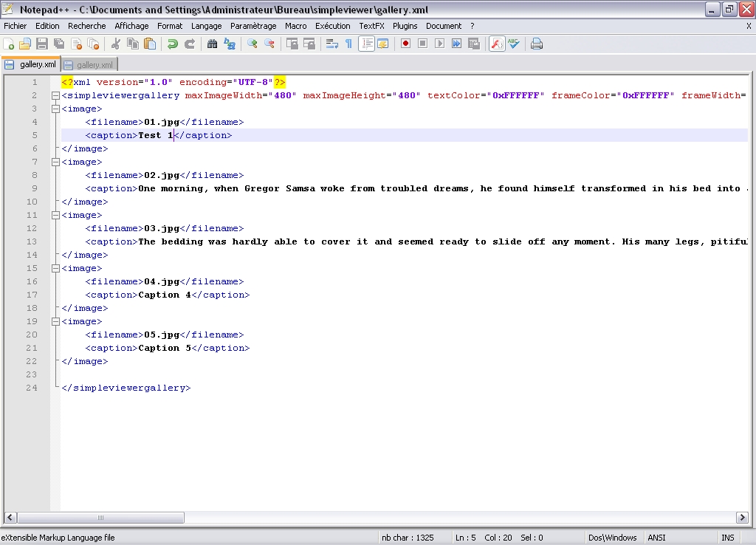Click the horizontal scrollbar right arrow
756x545 pixels.
pos(743,518)
